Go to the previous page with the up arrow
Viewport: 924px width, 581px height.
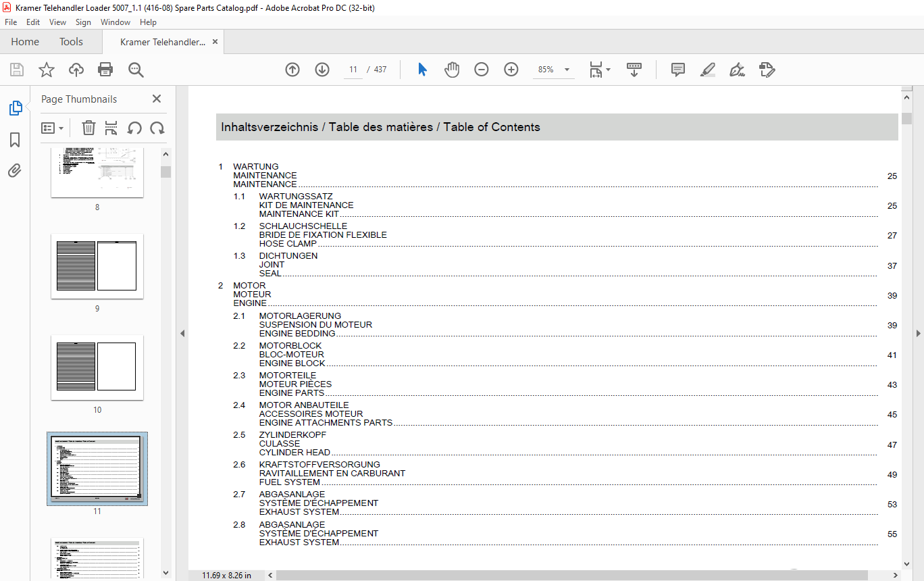(x=292, y=70)
